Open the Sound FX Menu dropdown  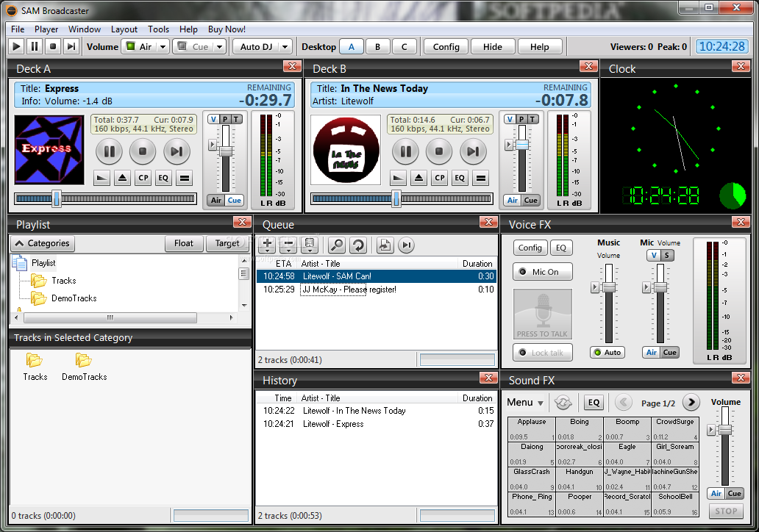click(x=524, y=402)
